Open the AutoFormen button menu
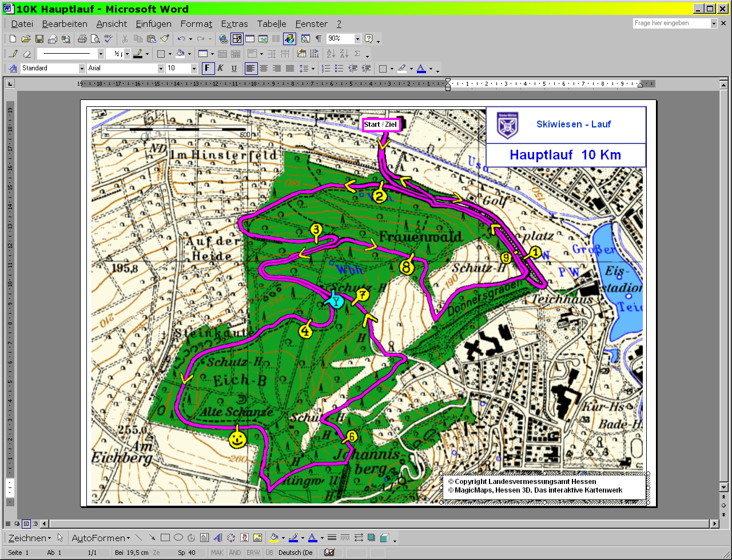 point(100,538)
